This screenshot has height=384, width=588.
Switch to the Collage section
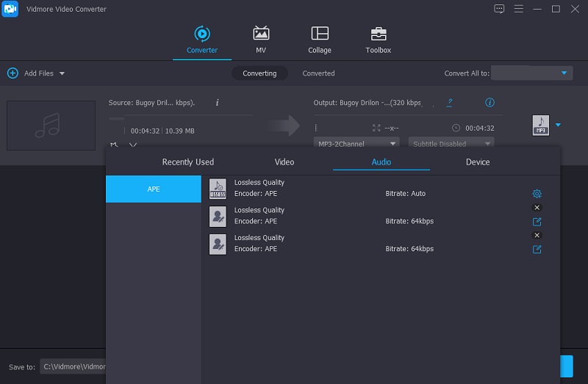[x=320, y=40]
